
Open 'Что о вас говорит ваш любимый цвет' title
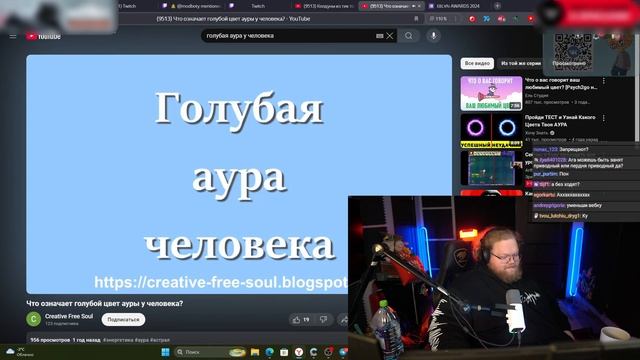click(x=561, y=84)
